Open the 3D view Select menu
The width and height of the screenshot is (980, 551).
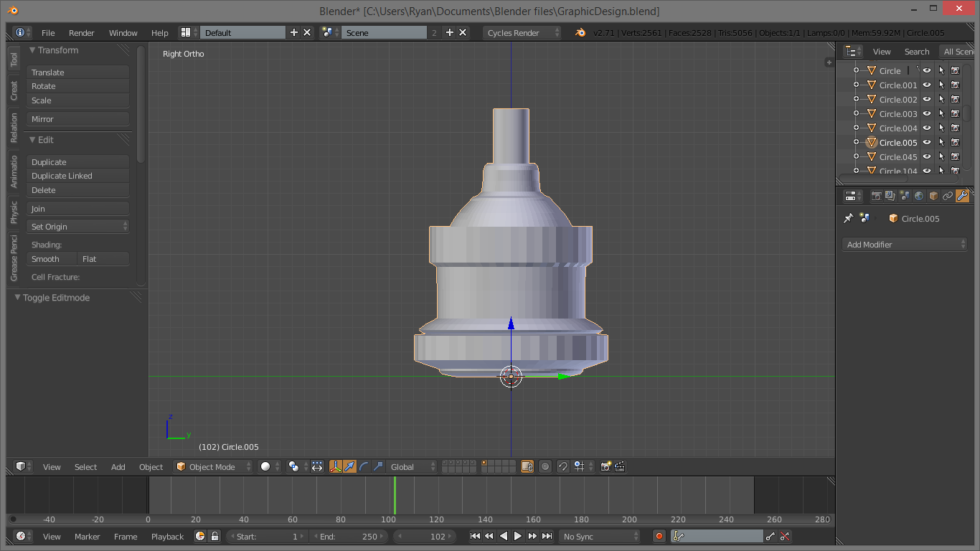[85, 466]
